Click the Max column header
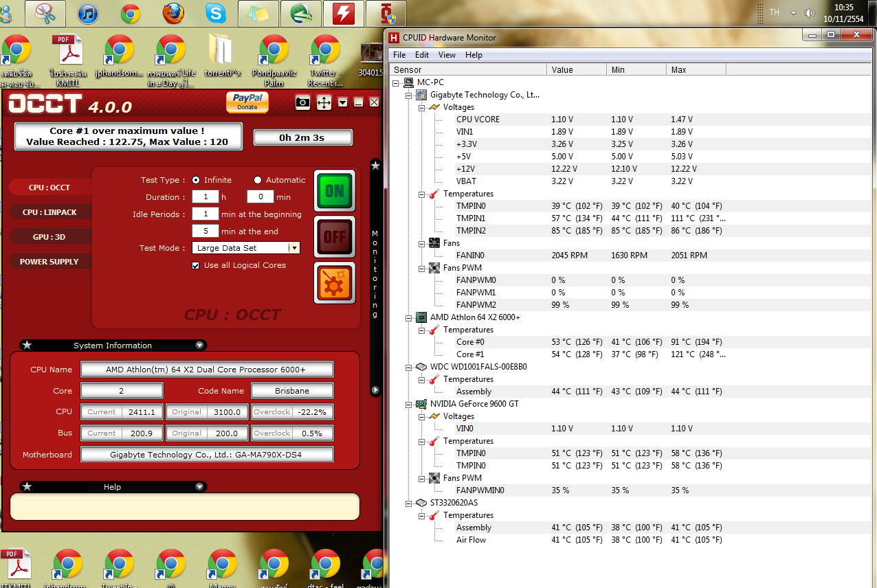Image resolution: width=877 pixels, height=588 pixels. (696, 69)
